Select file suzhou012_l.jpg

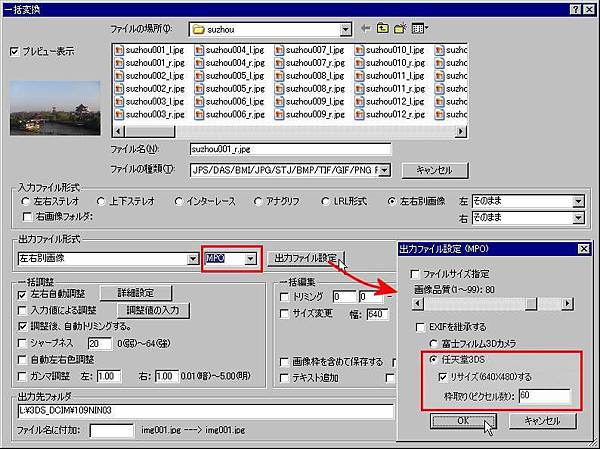click(390, 101)
